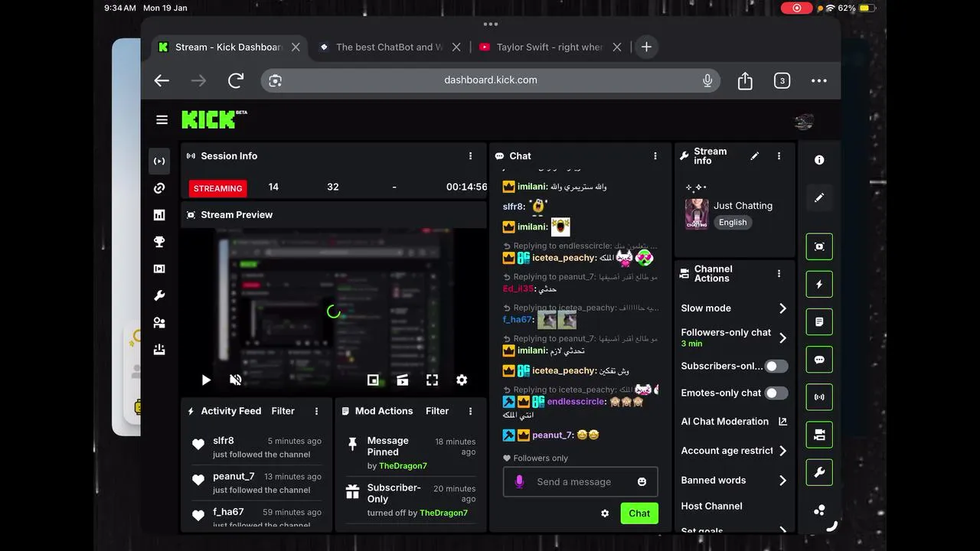The height and width of the screenshot is (551, 980).
Task: Click the pencil edit icon in Stream info header
Action: [x=755, y=156]
